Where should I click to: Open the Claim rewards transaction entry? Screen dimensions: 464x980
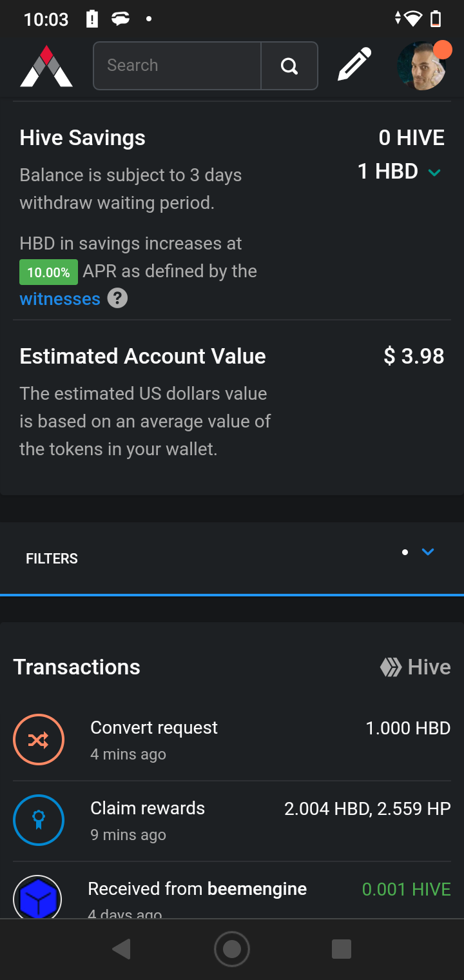tap(148, 808)
